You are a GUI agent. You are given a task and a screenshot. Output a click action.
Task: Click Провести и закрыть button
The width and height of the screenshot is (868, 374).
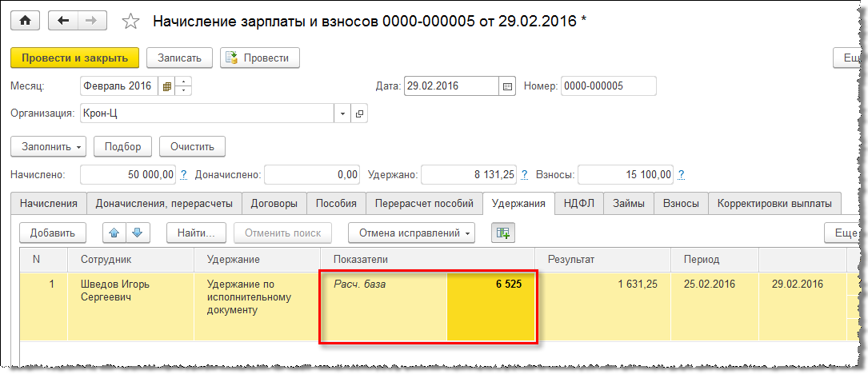point(74,58)
